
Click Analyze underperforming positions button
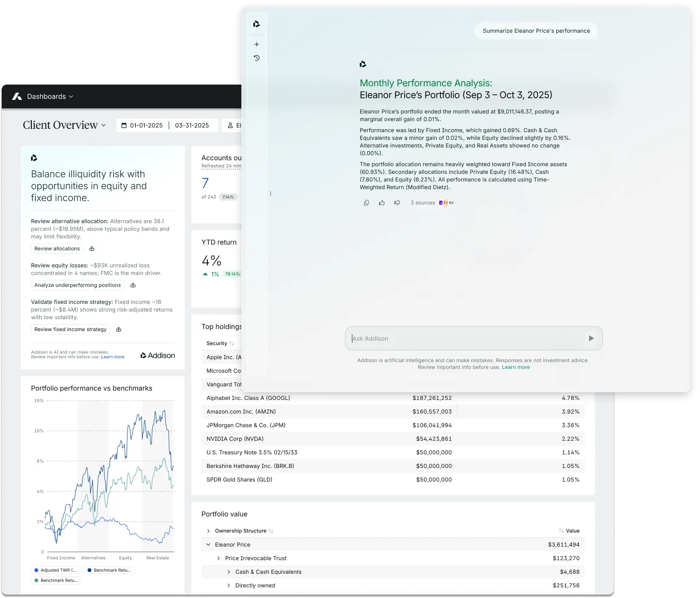pyautogui.click(x=77, y=285)
